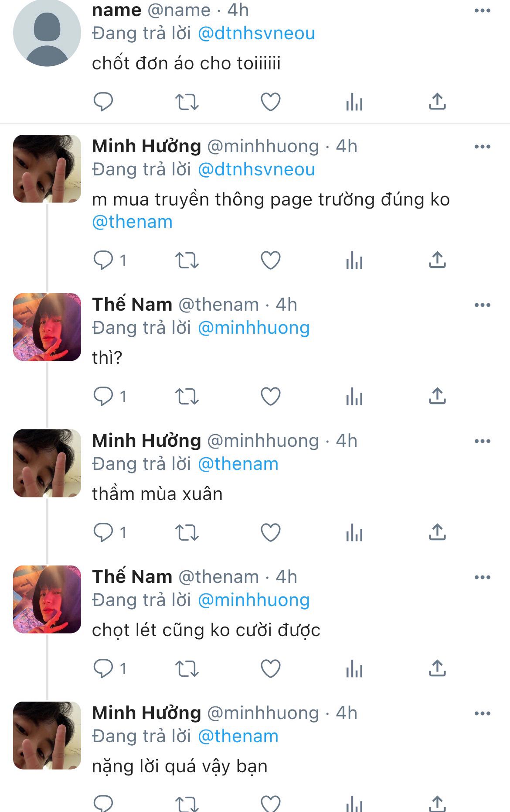View analytics for the "thì?" tweet

[354, 397]
